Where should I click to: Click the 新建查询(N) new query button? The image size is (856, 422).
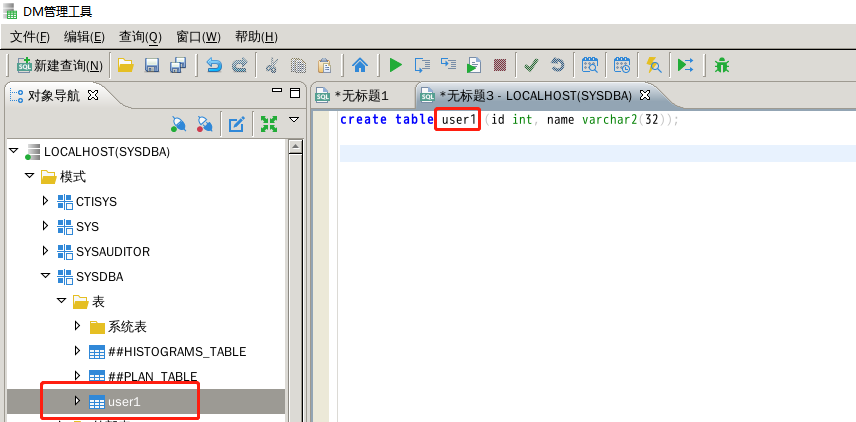[x=60, y=66]
